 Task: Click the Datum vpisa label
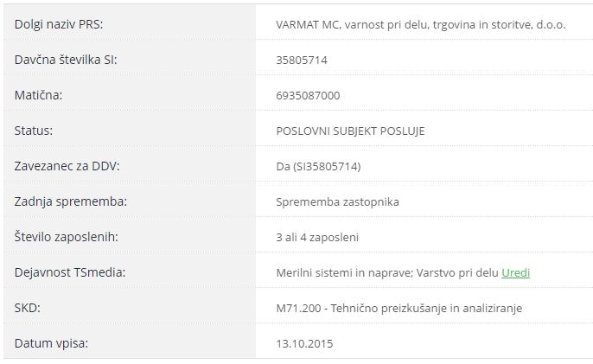tap(51, 343)
